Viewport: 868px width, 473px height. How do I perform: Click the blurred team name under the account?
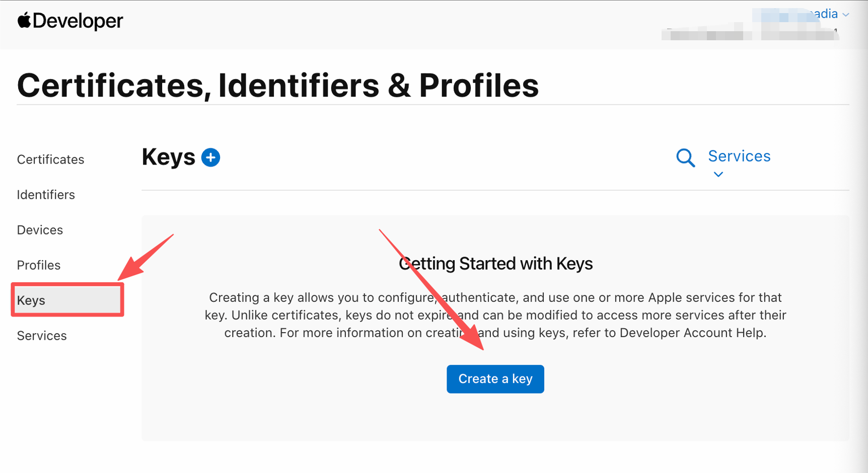pos(749,35)
